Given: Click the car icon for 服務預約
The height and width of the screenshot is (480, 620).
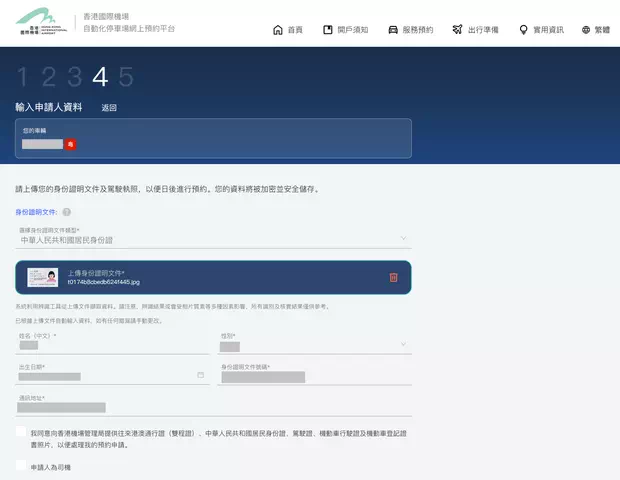Looking at the screenshot, I should pyautogui.click(x=393, y=30).
